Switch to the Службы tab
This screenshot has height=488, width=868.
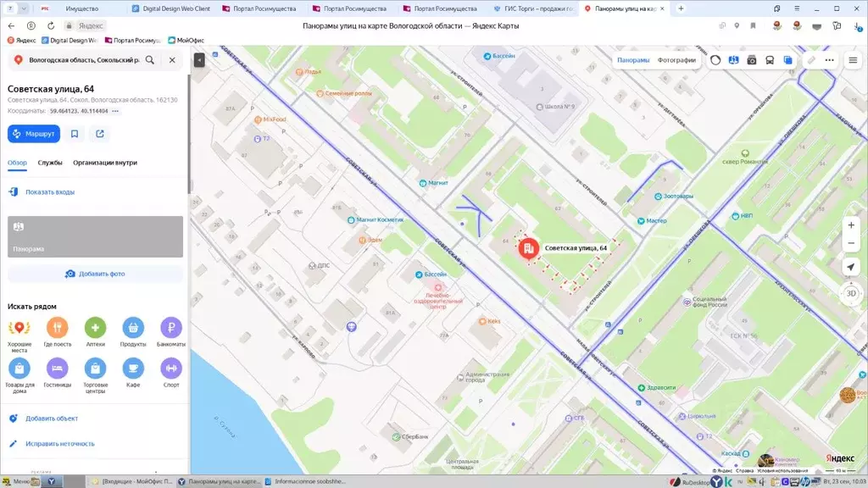pos(50,163)
